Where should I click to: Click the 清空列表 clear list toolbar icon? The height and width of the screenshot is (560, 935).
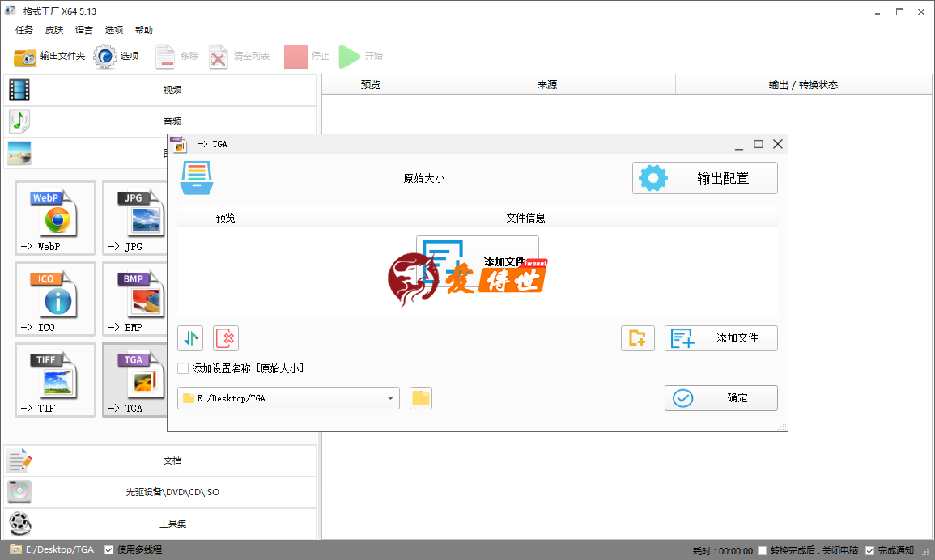click(x=219, y=56)
